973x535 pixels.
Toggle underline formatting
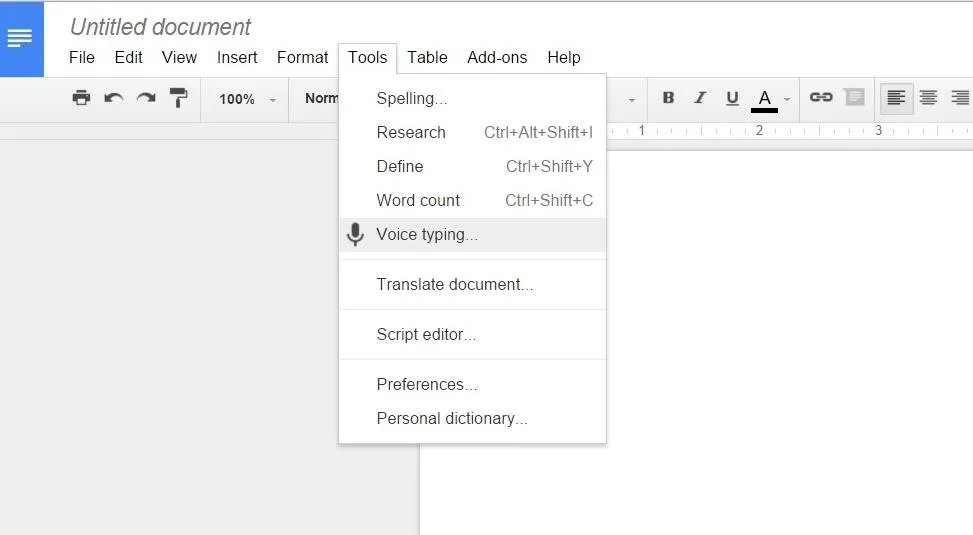(x=732, y=98)
